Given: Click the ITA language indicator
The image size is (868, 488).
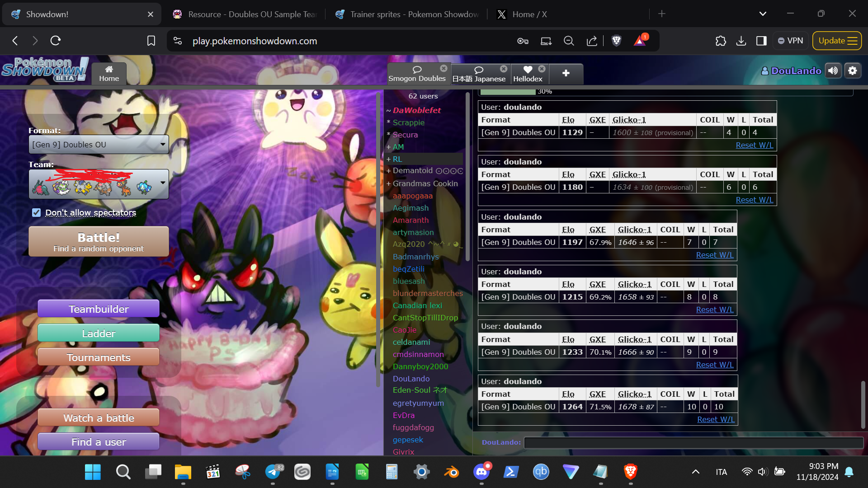Looking at the screenshot, I should point(721,472).
